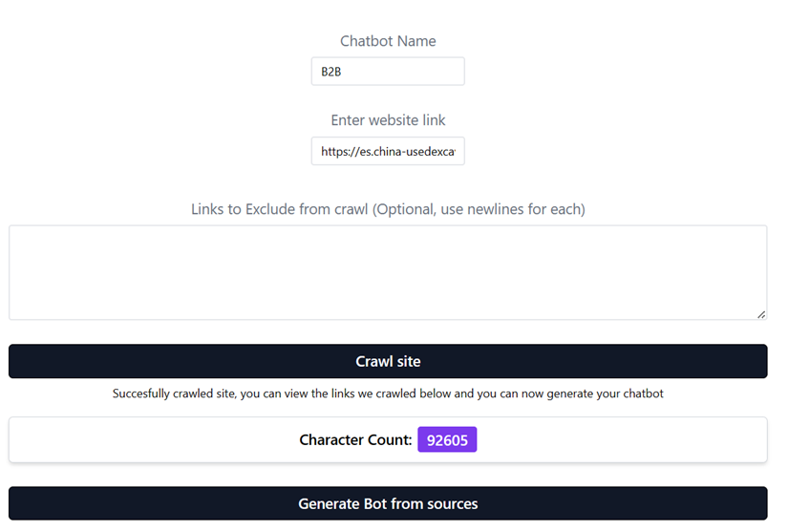The height and width of the screenshot is (532, 788).
Task: Start crawling with the Crawl site button
Action: tap(388, 361)
